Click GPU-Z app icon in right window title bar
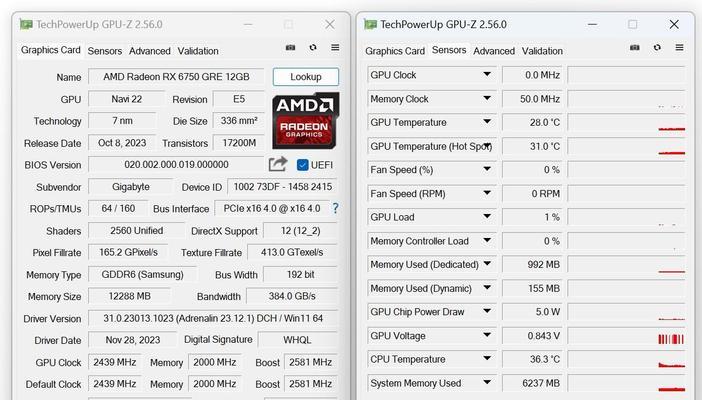 point(370,24)
